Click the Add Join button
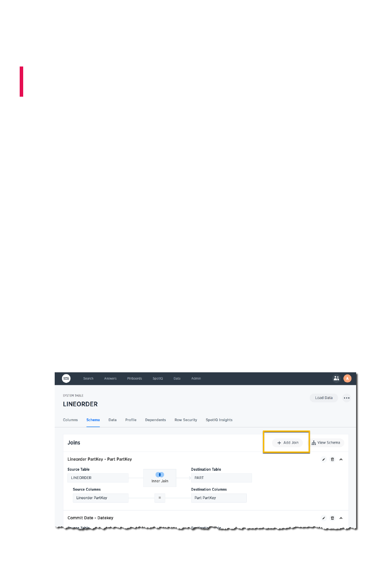Viewport: 378px width, 588px height. 287,443
